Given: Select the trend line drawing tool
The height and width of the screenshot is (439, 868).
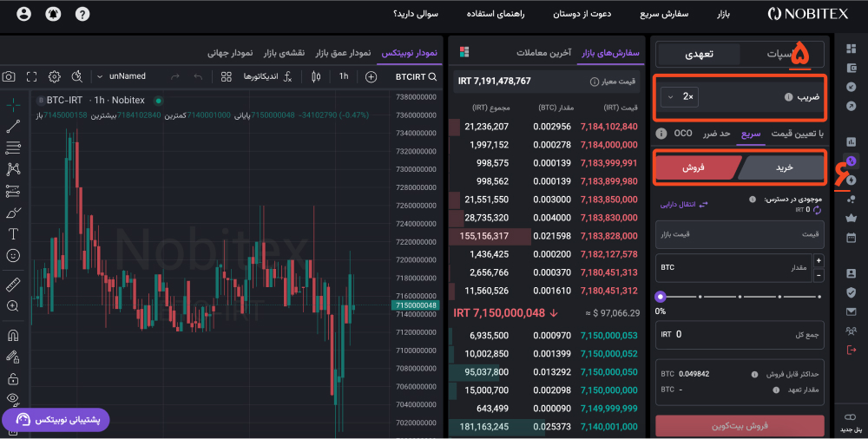Looking at the screenshot, I should point(13,127).
